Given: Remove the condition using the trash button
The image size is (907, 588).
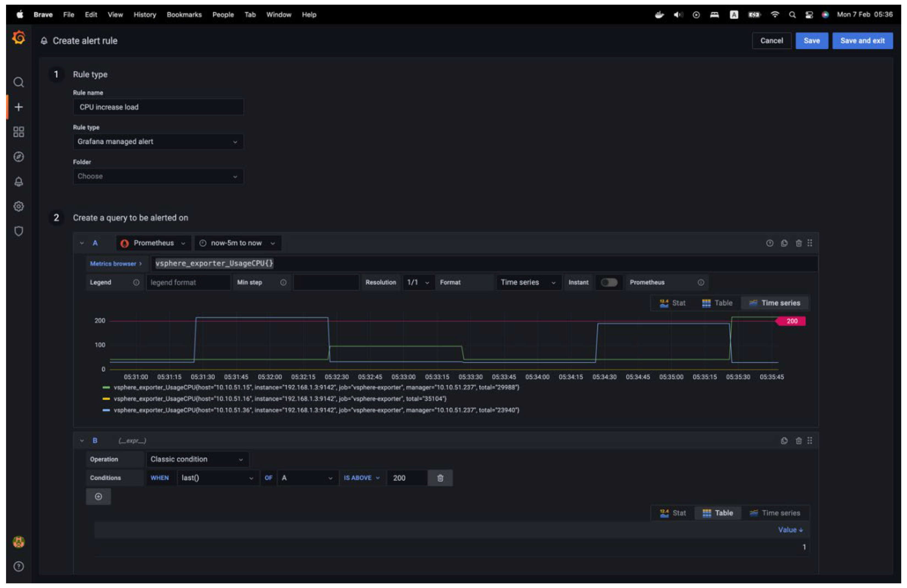Looking at the screenshot, I should point(440,478).
